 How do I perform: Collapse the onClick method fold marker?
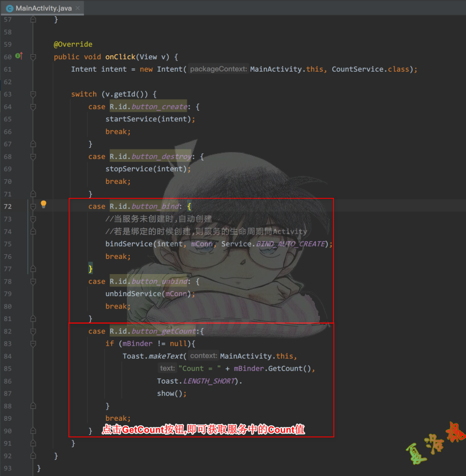tap(33, 56)
